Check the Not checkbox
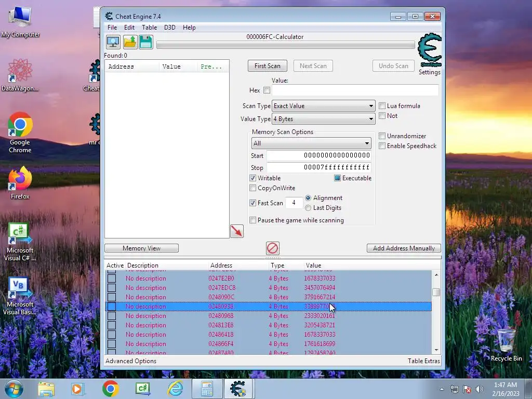The image size is (532, 399). (x=382, y=116)
